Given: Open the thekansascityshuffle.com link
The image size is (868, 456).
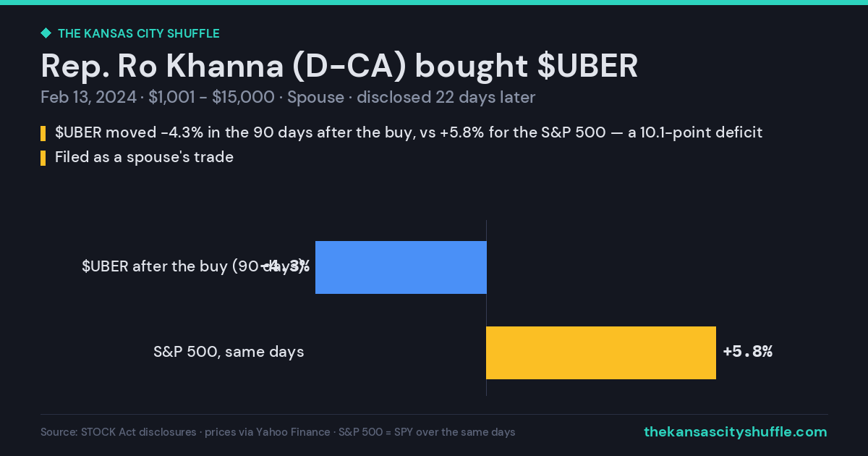Looking at the screenshot, I should tap(736, 432).
